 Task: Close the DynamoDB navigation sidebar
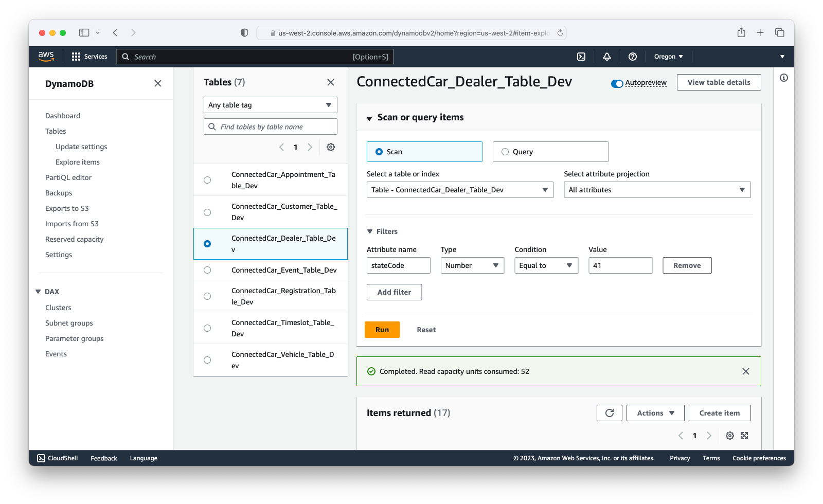[x=158, y=83]
